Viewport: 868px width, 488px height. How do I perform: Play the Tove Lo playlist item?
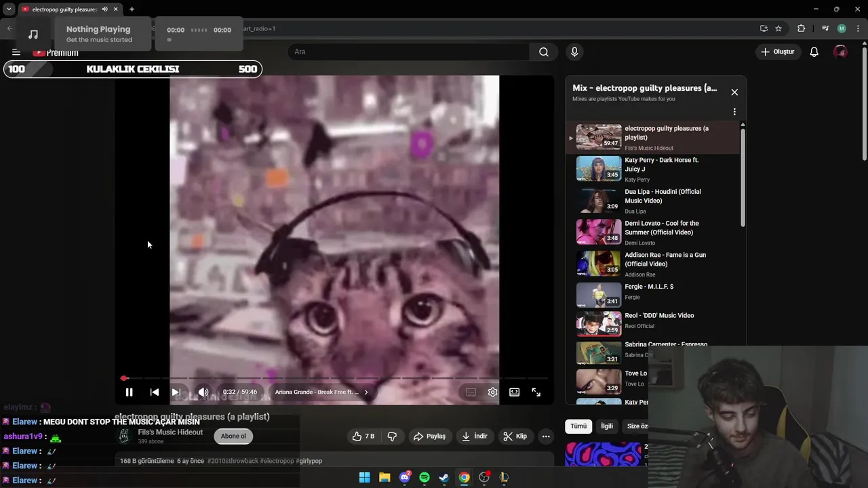[x=608, y=381]
